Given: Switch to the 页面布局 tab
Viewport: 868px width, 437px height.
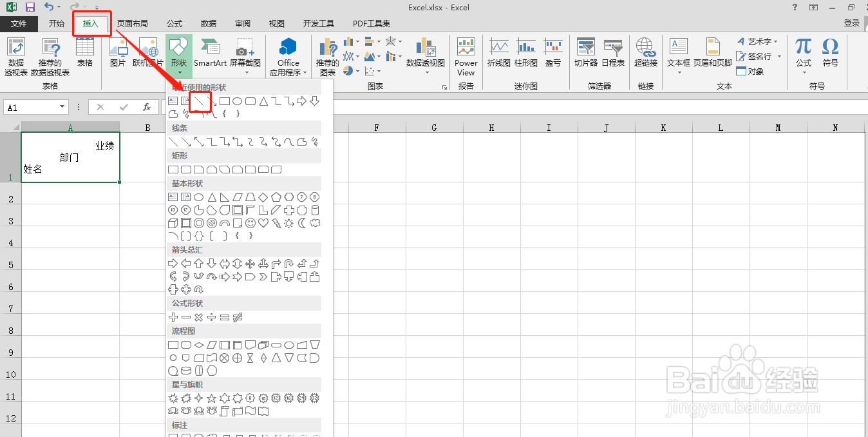Looking at the screenshot, I should tap(133, 23).
